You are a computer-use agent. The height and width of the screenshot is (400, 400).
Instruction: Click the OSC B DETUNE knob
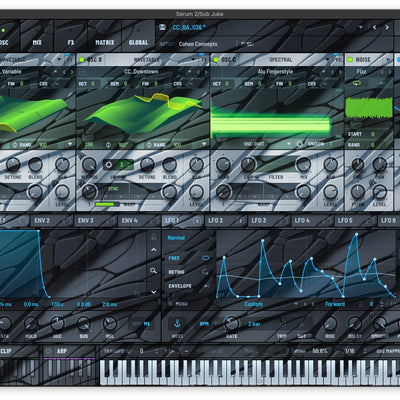[x=147, y=164]
